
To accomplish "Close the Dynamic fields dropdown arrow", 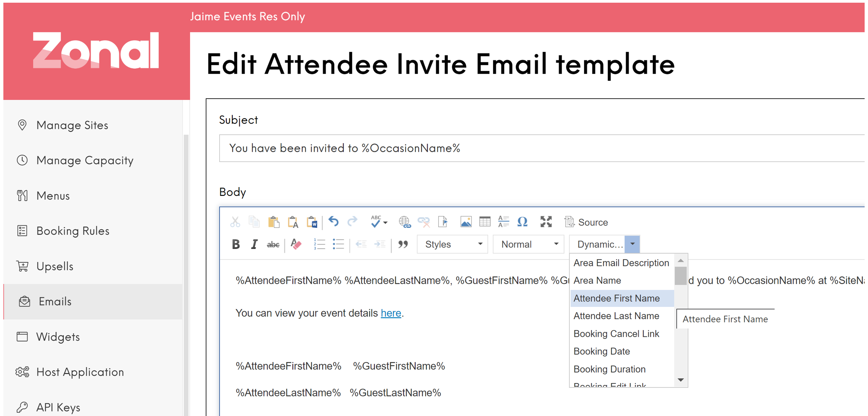I will 632,244.
